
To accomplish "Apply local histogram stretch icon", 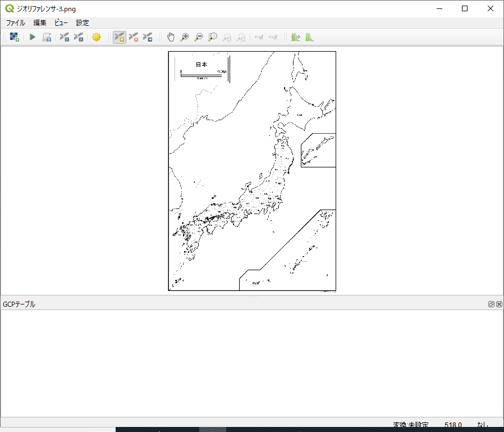I will (x=310, y=37).
